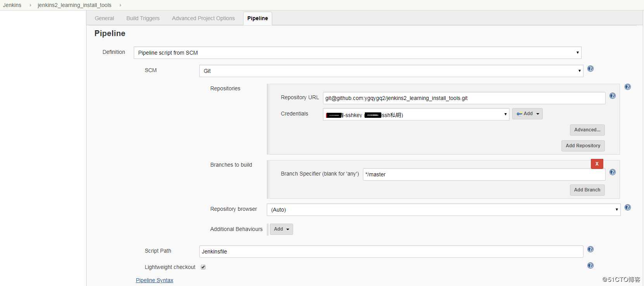The width and height of the screenshot is (644, 286).
Task: Switch to Advanced Project Options tab
Action: pyautogui.click(x=203, y=18)
